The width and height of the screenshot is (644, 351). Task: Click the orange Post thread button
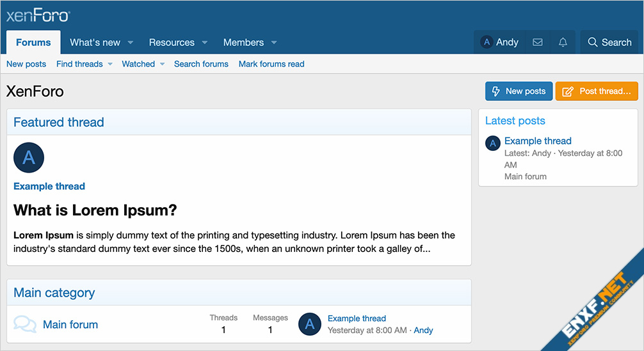(597, 91)
